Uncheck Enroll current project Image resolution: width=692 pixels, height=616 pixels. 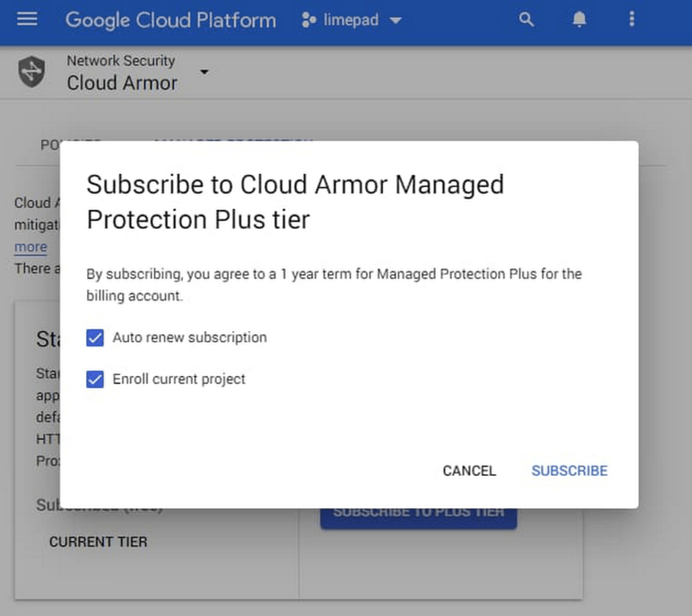tap(94, 379)
